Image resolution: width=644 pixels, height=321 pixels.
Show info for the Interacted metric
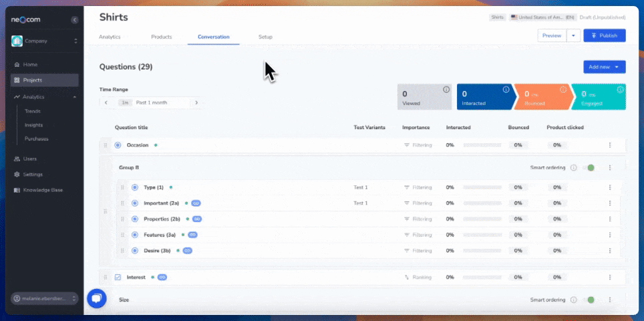506,90
